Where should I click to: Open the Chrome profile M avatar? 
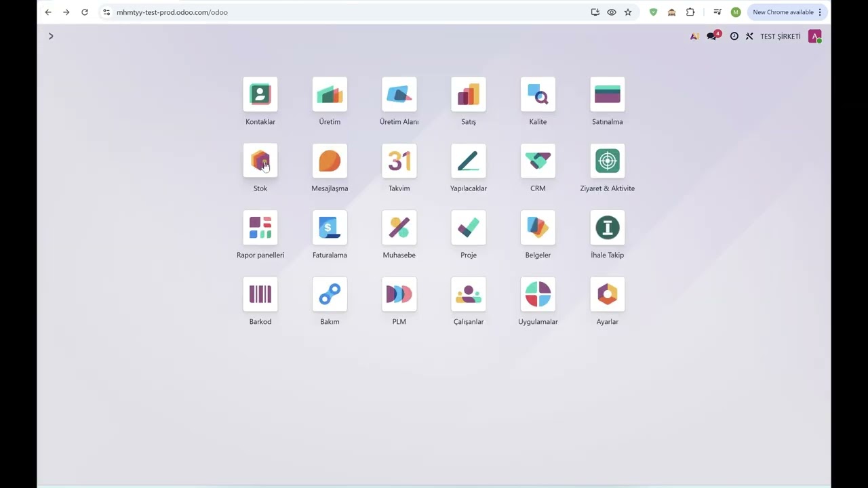[736, 12]
